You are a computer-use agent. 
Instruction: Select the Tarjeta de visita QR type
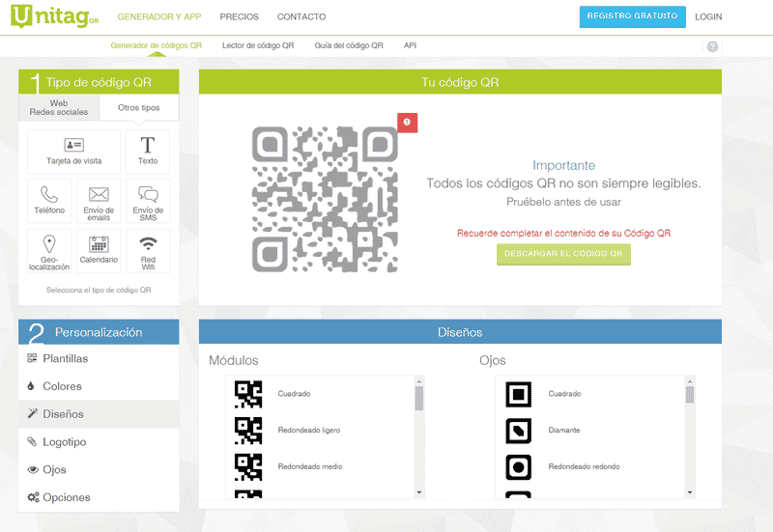tap(74, 152)
